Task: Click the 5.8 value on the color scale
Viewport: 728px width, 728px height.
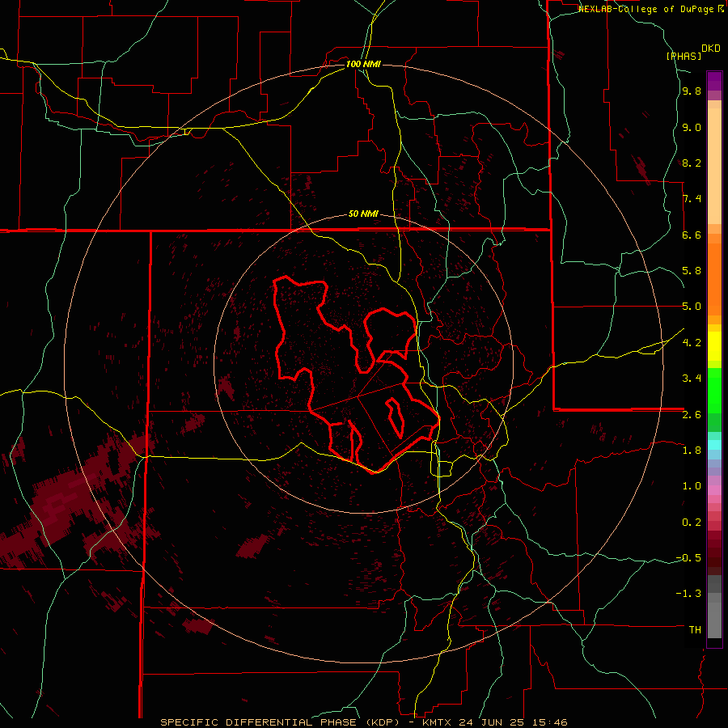Action: [692, 271]
